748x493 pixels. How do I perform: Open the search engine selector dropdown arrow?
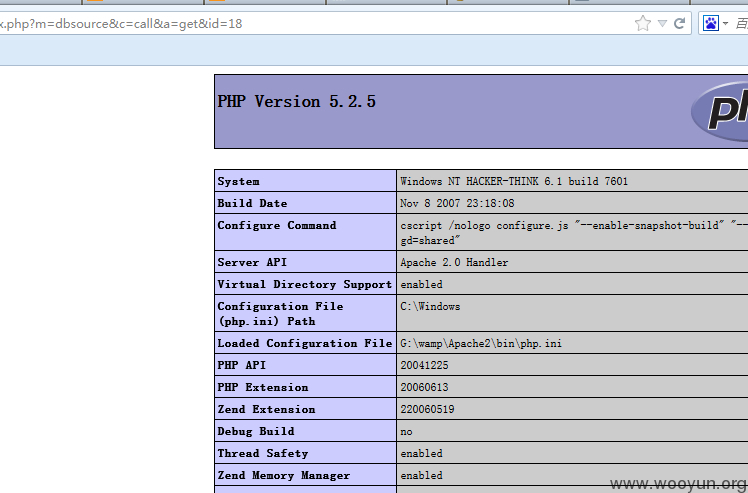pos(725,23)
